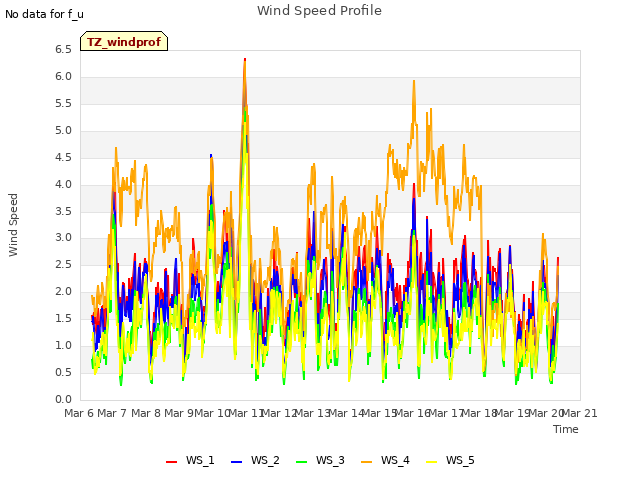The image size is (640, 480).
Task: Toggle the WS_4 legend label
Action: pos(395,460)
